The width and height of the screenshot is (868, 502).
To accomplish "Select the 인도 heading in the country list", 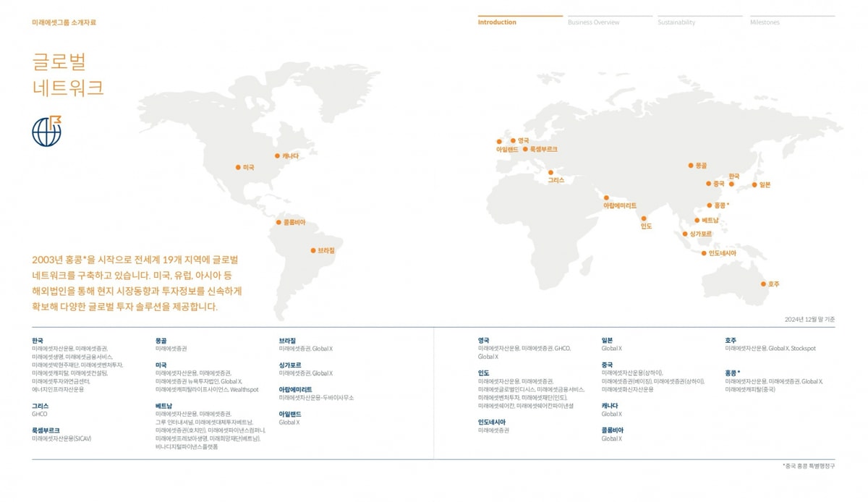I will pos(483,373).
